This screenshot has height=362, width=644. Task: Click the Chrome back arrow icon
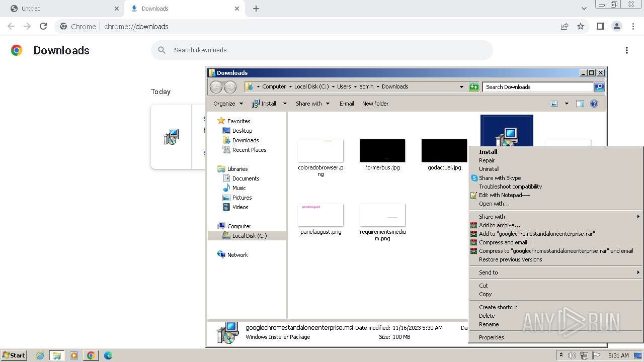coord(11,26)
